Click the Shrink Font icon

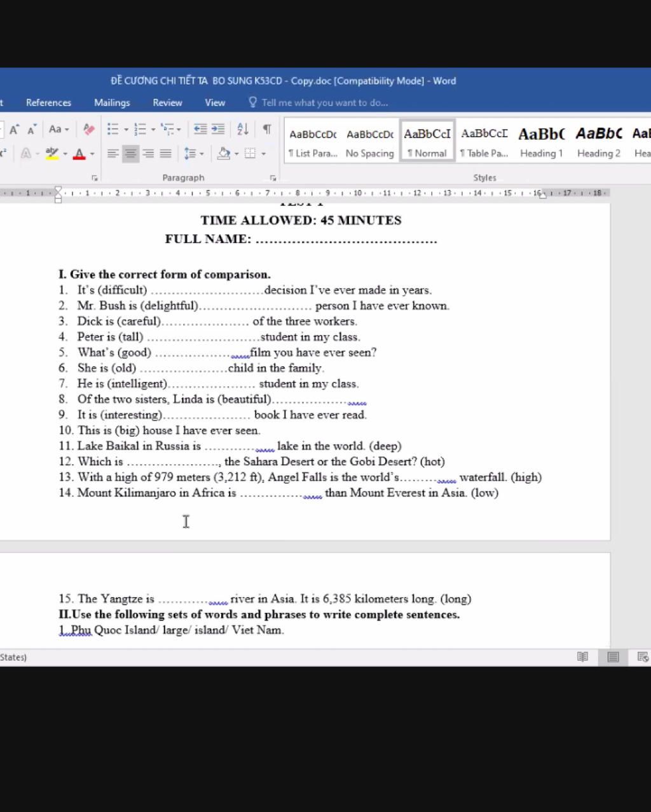pyautogui.click(x=32, y=129)
